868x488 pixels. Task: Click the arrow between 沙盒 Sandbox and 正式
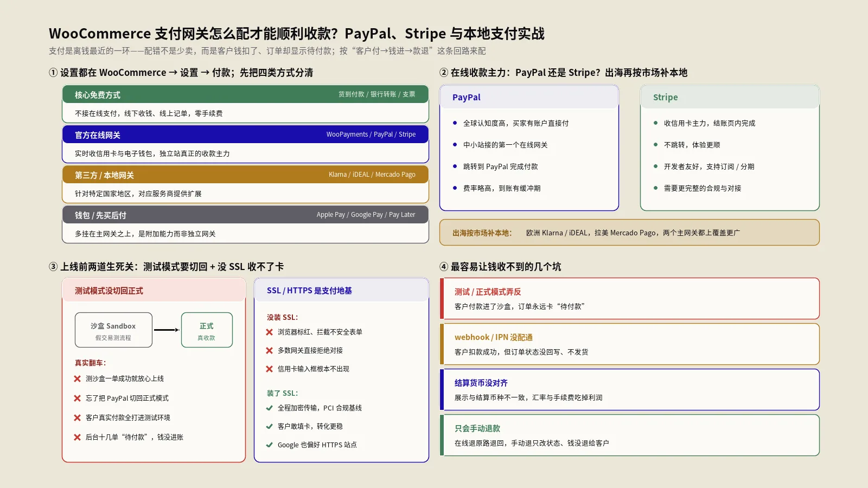[167, 330]
